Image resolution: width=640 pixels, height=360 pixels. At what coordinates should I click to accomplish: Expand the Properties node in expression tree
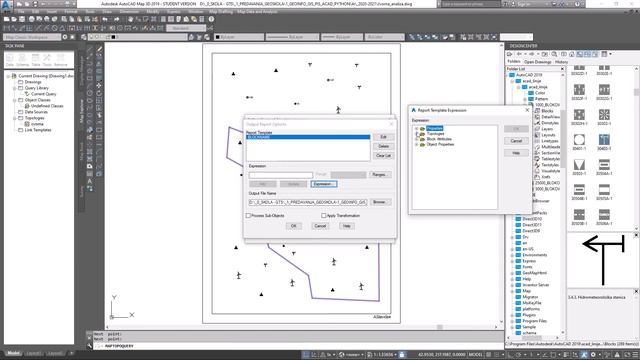tap(416, 129)
